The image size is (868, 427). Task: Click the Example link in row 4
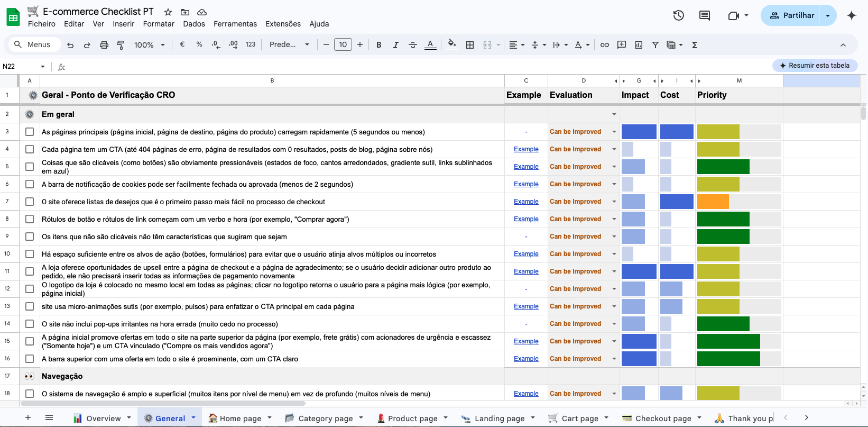526,149
